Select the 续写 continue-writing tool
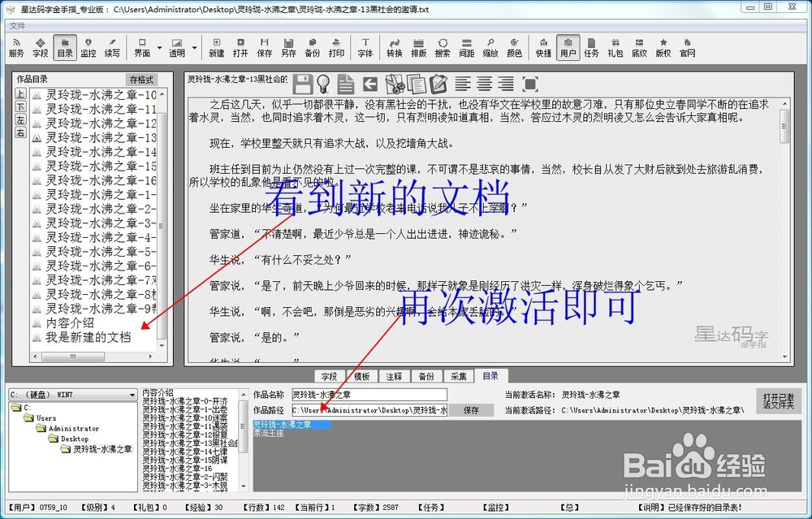The image size is (812, 519). click(112, 48)
